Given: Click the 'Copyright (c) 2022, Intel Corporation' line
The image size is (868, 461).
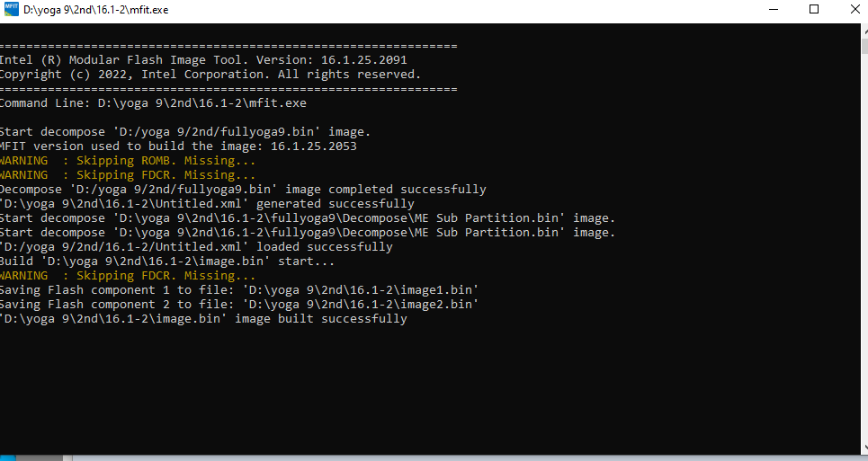Looking at the screenshot, I should [210, 74].
